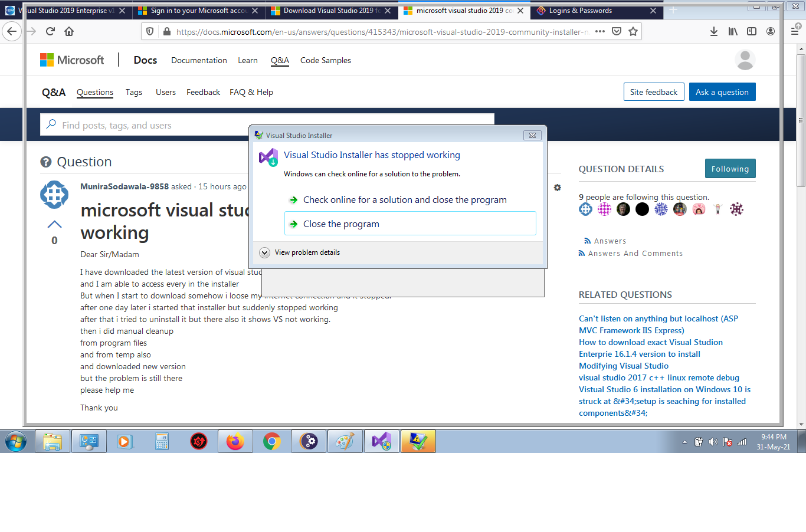This screenshot has width=806, height=532.
Task: Open Firefox account icon in toolbar
Action: click(x=771, y=31)
